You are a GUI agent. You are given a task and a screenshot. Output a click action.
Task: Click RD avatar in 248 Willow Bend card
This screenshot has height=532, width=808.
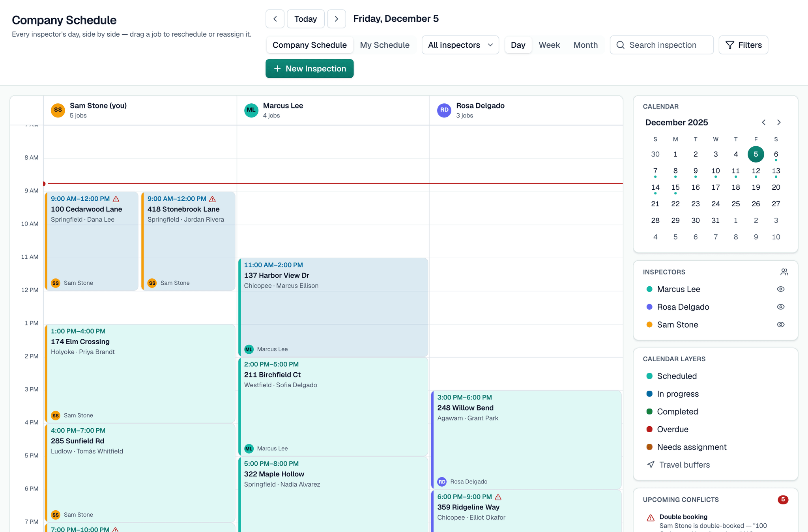pyautogui.click(x=442, y=482)
